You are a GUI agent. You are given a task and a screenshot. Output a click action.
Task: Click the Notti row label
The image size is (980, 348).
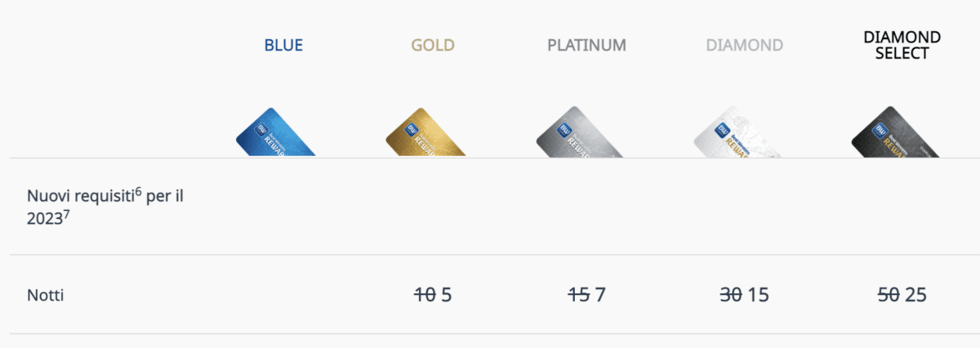point(45,296)
